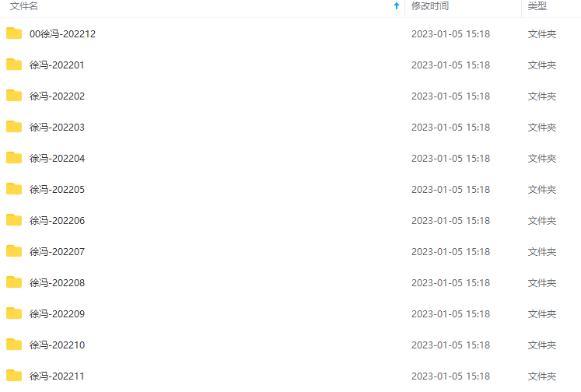Click the 徐冯-202207 folder icon

point(14,251)
